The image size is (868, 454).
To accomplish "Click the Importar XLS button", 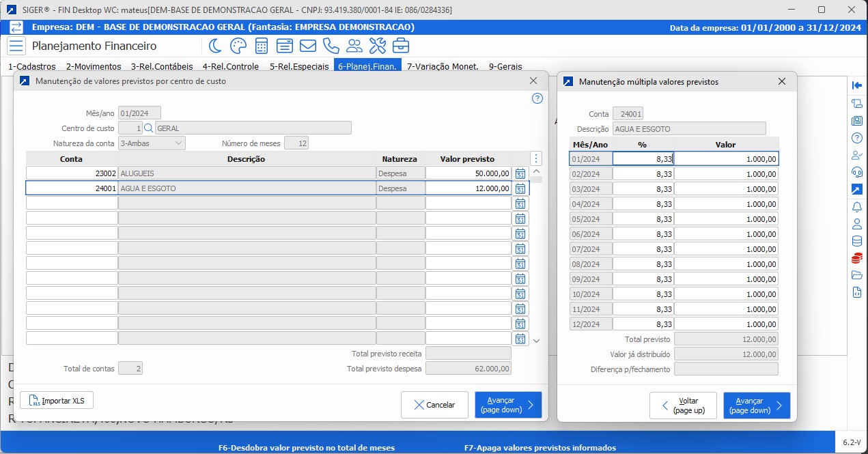I will click(x=57, y=400).
